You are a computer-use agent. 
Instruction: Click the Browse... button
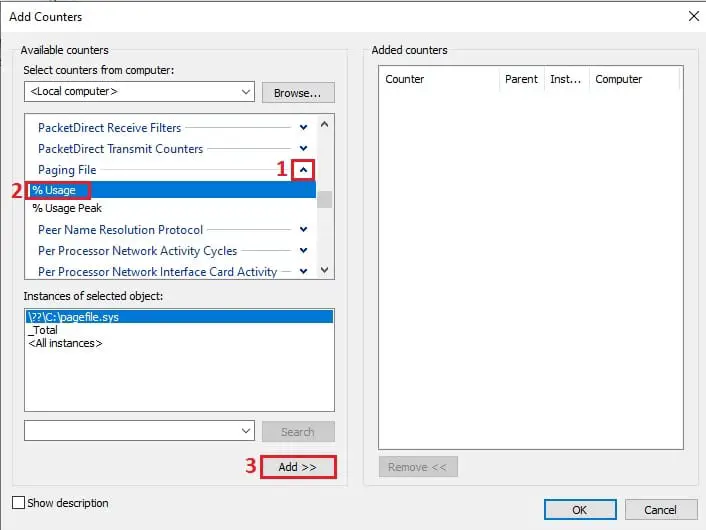pos(298,93)
